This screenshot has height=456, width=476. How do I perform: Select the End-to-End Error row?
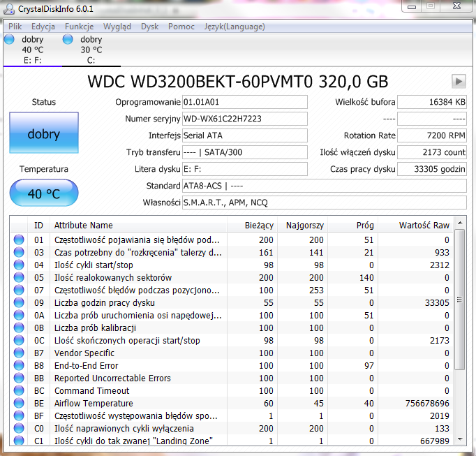232,365
